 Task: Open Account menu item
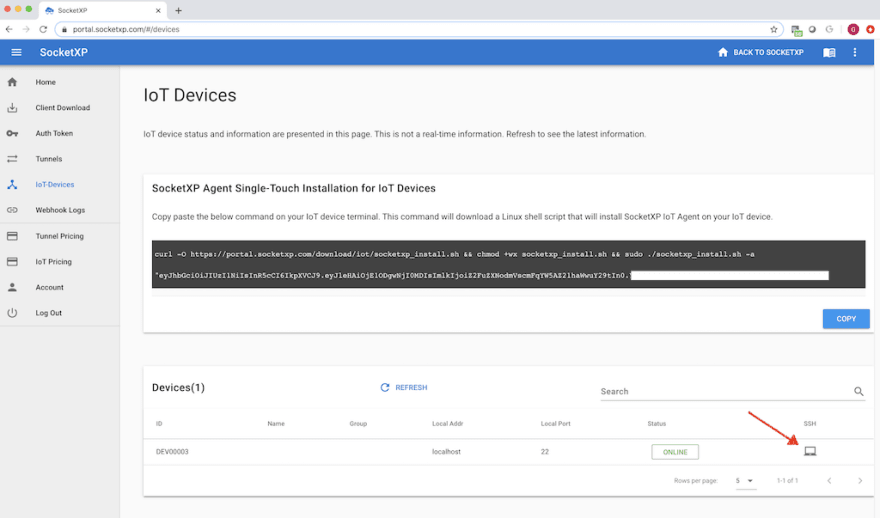[49, 287]
